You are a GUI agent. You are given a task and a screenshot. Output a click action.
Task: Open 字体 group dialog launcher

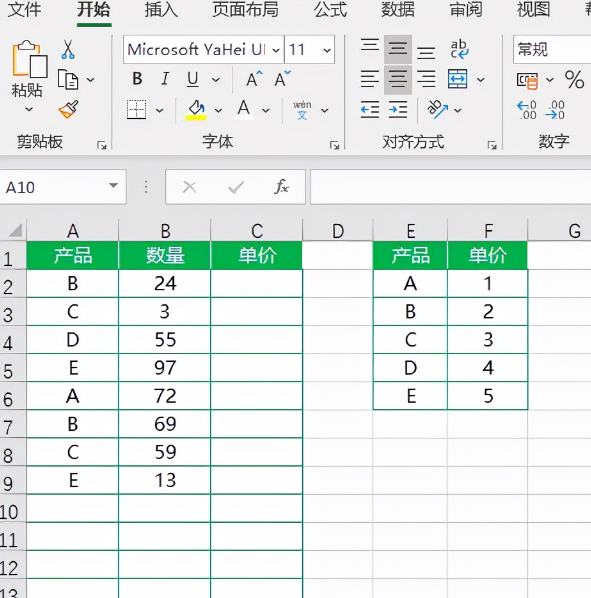[x=334, y=145]
